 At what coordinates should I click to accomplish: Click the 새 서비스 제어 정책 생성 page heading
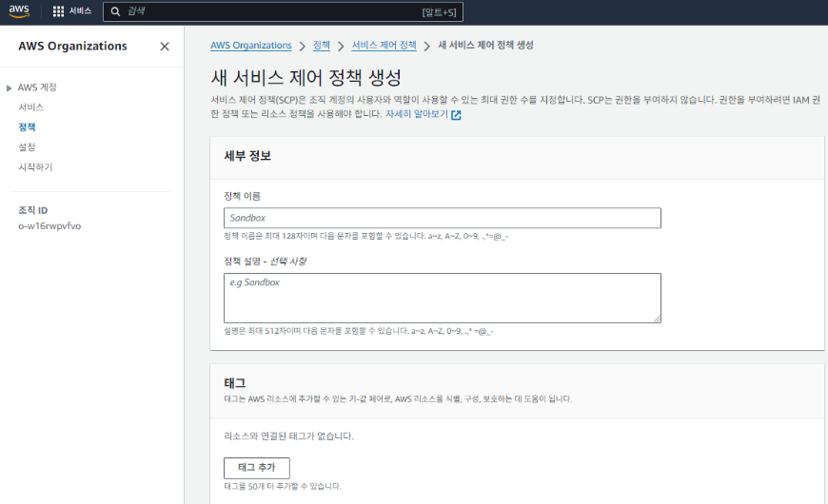(x=306, y=78)
